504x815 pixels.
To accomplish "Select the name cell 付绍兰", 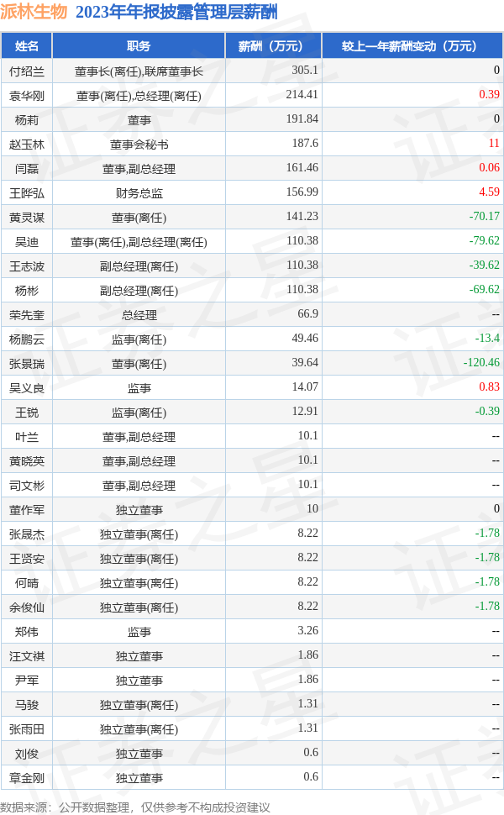I will tap(27, 71).
